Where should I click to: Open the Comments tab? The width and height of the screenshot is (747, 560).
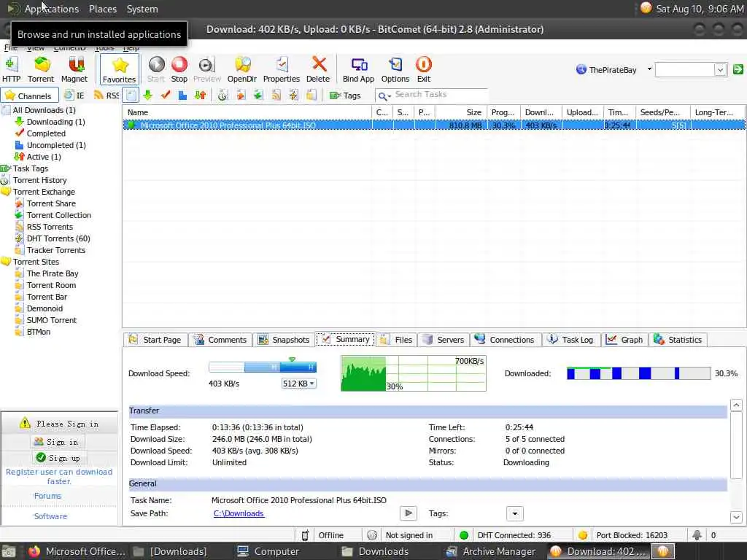(220, 340)
